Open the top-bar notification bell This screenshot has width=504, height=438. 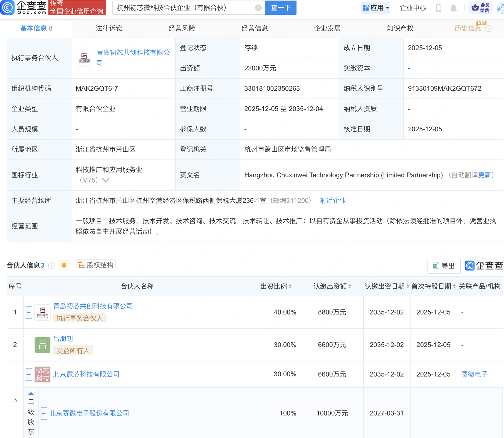(454, 8)
